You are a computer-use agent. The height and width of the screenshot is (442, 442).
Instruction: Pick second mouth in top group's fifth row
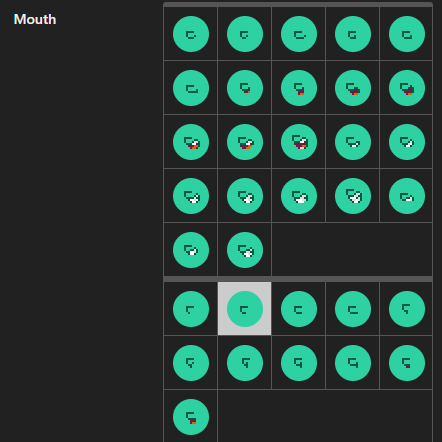click(x=245, y=250)
